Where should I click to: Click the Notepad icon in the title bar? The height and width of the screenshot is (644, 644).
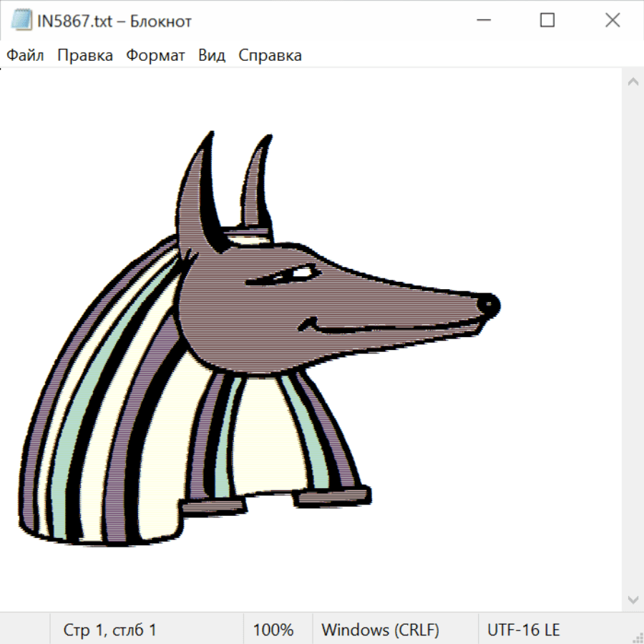tap(21, 21)
